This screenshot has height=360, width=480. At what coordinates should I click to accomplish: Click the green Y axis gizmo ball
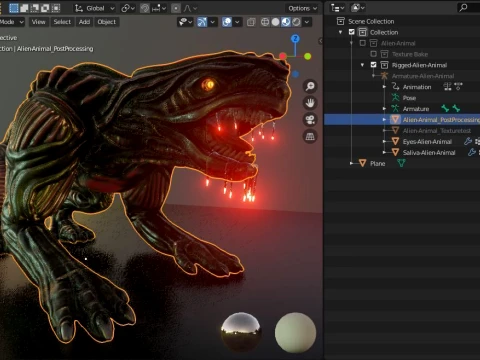pyautogui.click(x=308, y=56)
